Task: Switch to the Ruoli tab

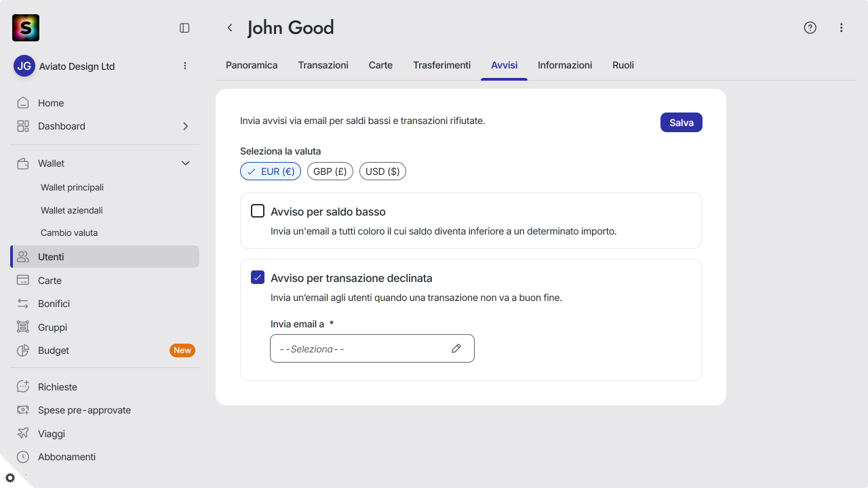Action: (623, 65)
